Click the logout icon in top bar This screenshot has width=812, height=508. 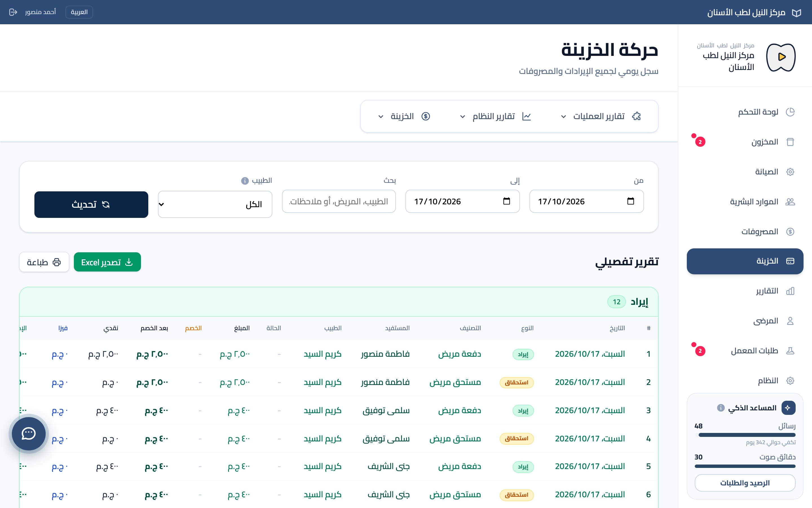click(13, 12)
